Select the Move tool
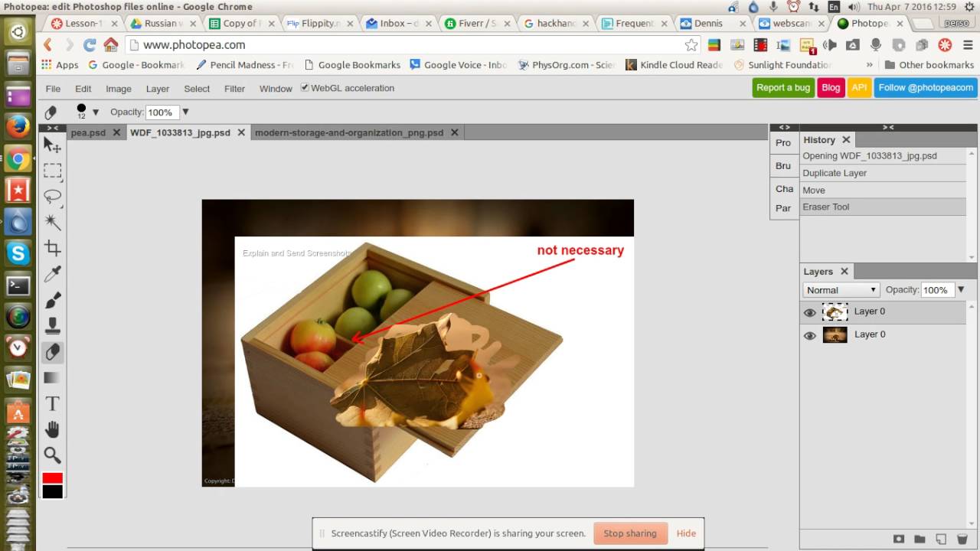 52,145
